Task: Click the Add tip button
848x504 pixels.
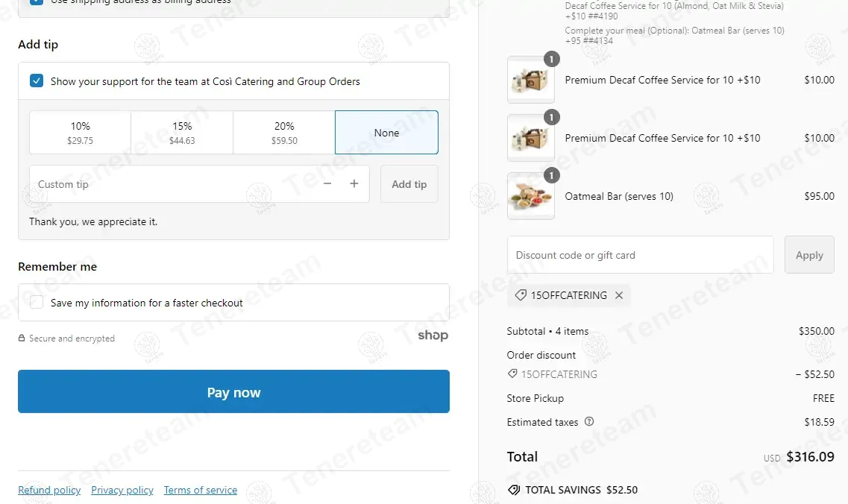Action: (x=409, y=184)
